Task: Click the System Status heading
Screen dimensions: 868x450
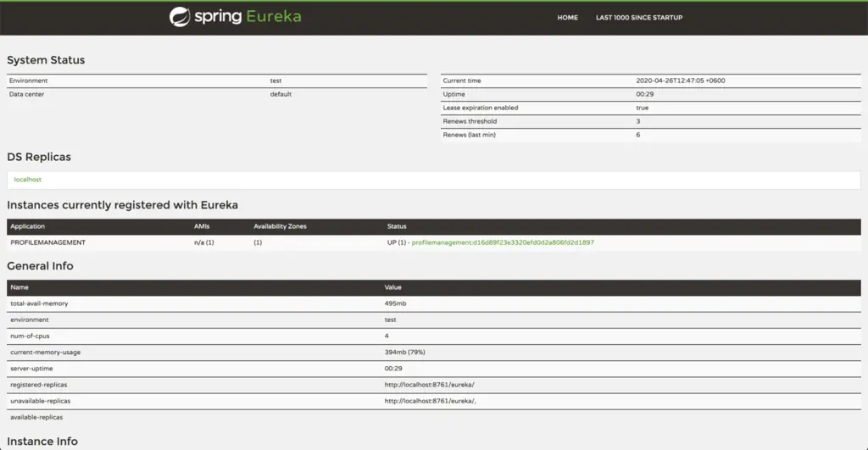Action: pos(46,60)
